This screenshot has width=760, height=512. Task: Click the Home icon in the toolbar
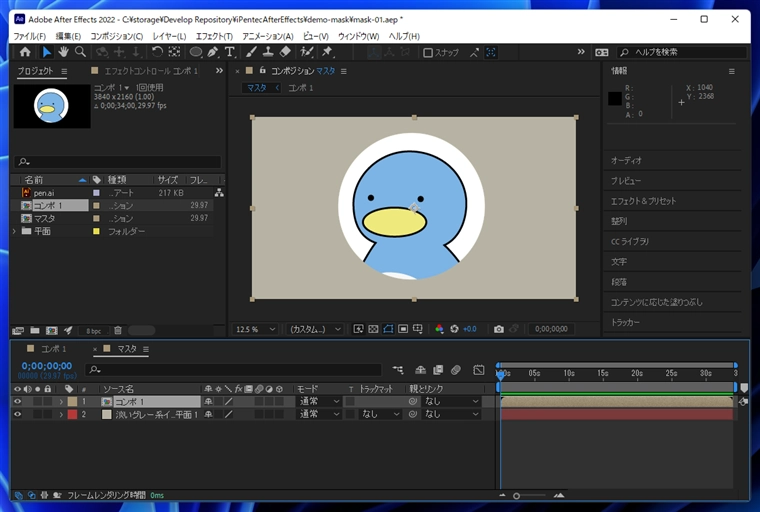[25, 52]
